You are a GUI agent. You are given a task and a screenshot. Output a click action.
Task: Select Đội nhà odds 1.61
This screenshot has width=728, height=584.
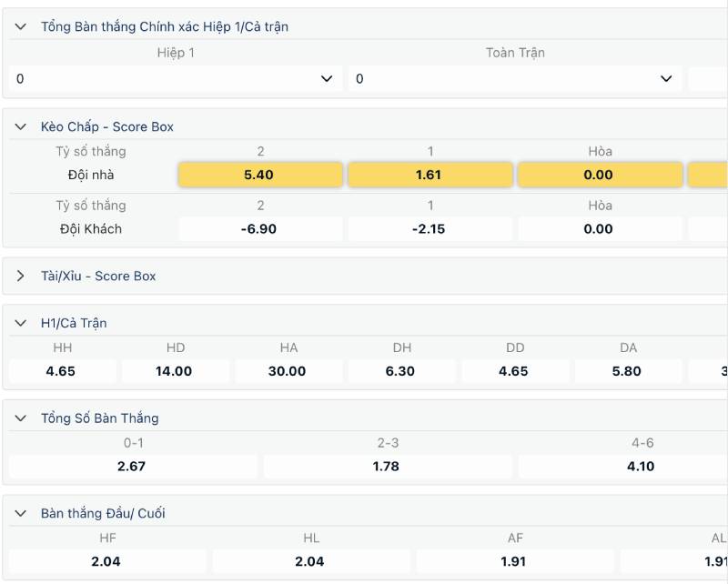tap(429, 175)
